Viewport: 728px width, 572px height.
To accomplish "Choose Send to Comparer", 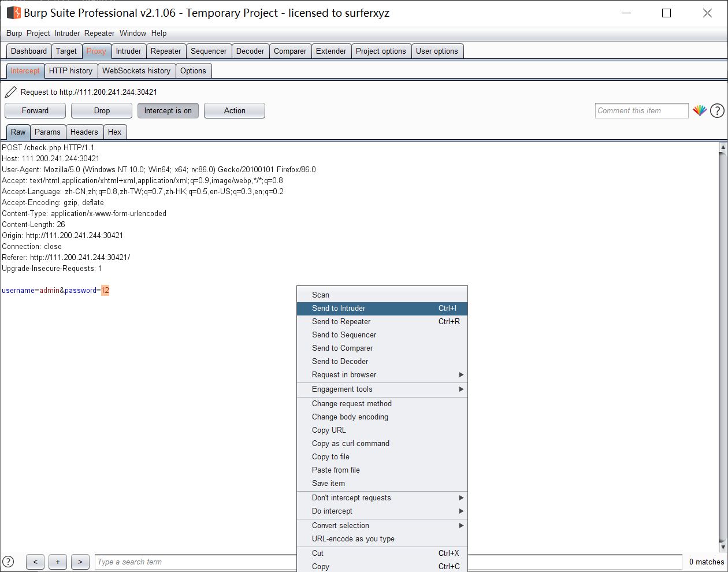I will [381, 348].
